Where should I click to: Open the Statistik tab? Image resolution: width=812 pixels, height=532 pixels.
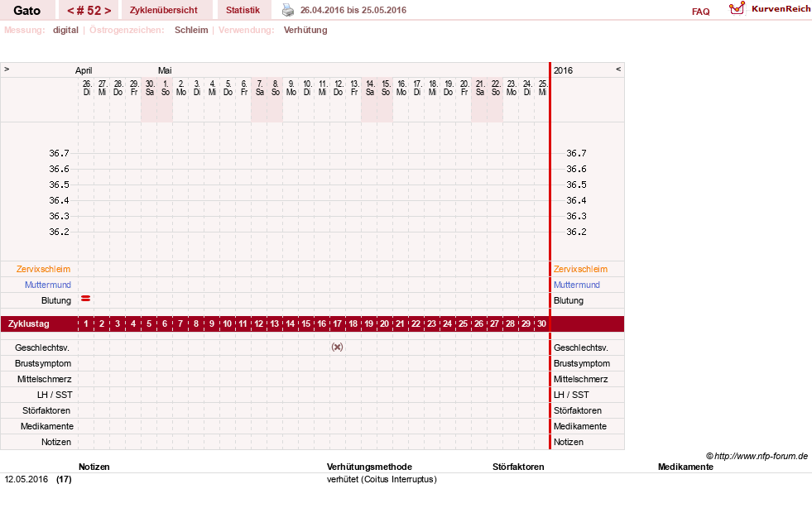pos(243,10)
